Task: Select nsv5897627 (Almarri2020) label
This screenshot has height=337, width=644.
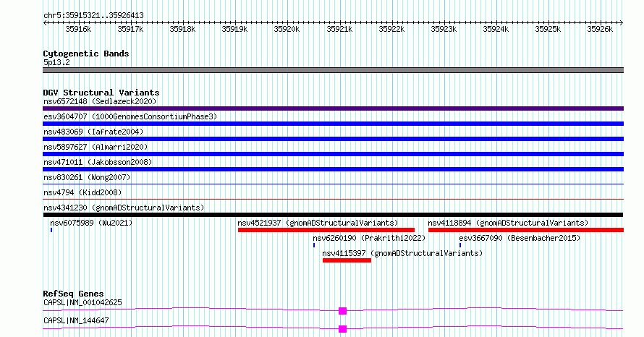Action: coord(96,147)
